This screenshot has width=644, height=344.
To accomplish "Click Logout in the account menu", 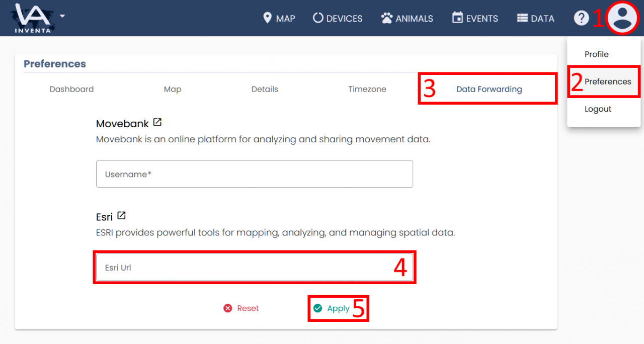I will [598, 109].
